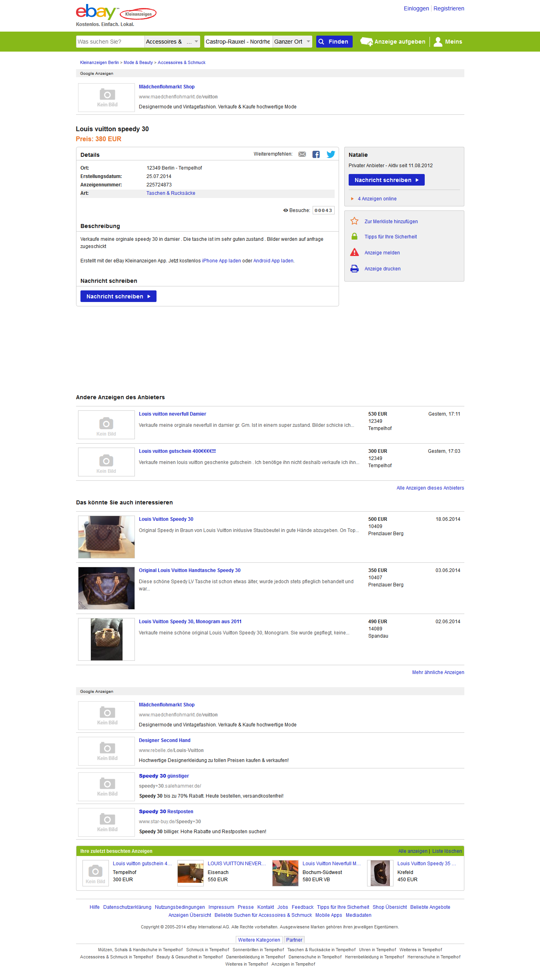Open Zur Merkliste hinzufügen link
The image size is (540, 980).
391,222
